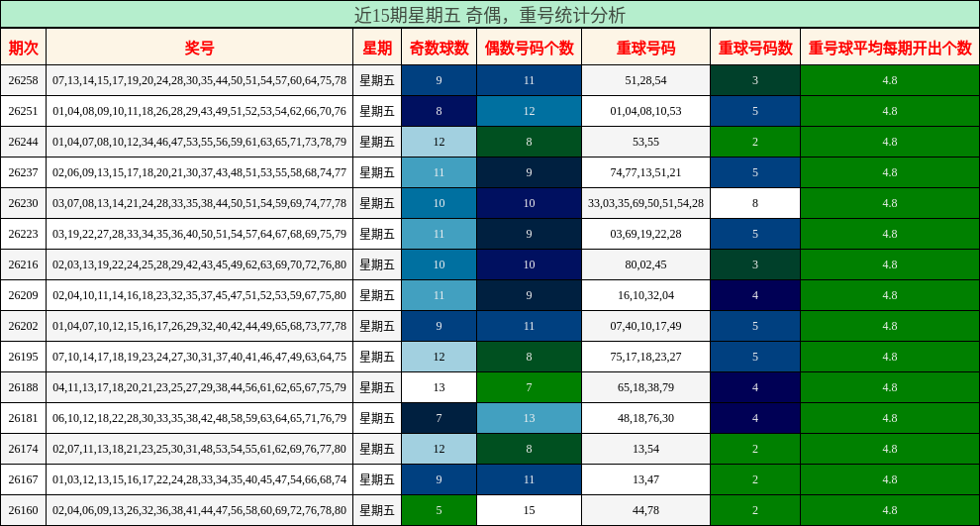Viewport: 980px width, 526px height.
Task: Select the 期次 column header
Action: [23, 48]
